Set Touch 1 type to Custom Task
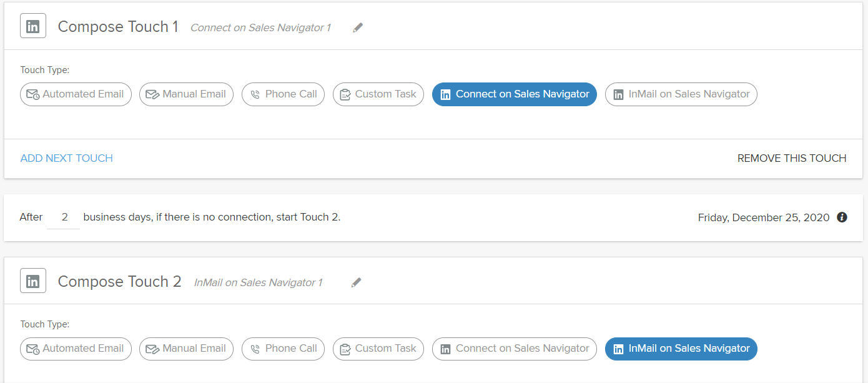This screenshot has height=383, width=868. tap(378, 94)
